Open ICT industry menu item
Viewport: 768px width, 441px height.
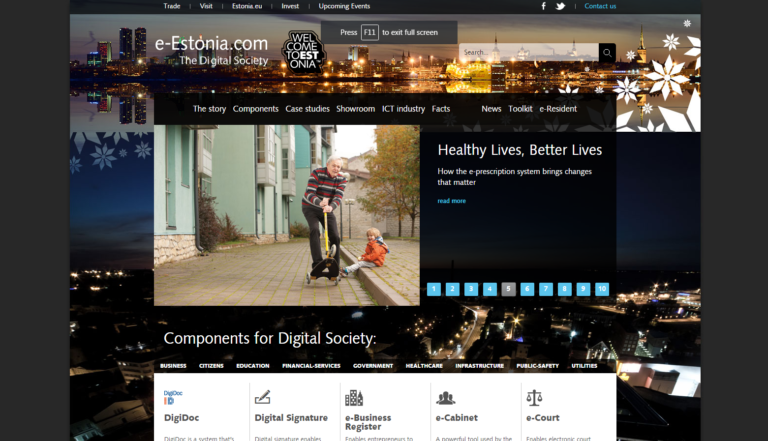(x=404, y=109)
